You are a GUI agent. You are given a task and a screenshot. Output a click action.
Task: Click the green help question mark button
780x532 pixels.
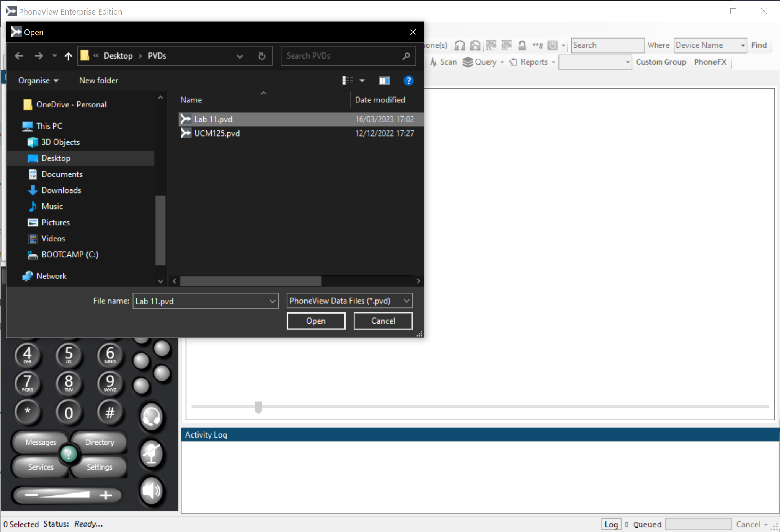(69, 454)
